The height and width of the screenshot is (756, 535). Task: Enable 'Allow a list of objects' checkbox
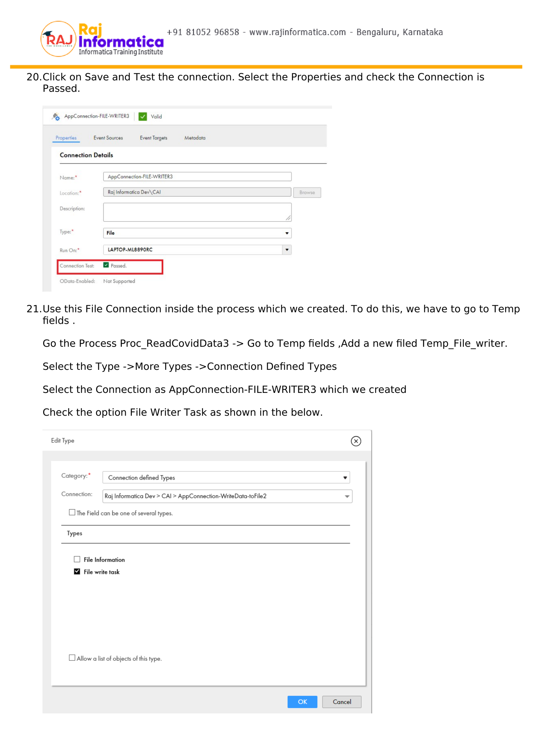pyautogui.click(x=72, y=658)
